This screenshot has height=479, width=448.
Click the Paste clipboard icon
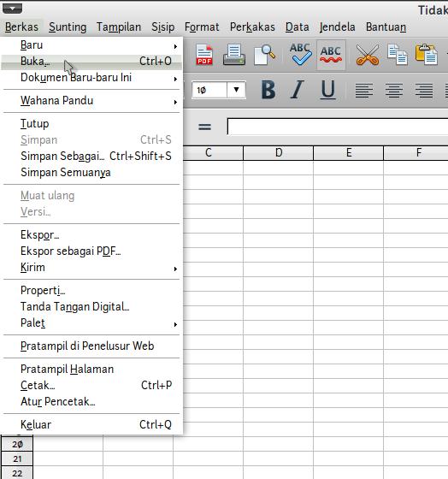tap(427, 55)
